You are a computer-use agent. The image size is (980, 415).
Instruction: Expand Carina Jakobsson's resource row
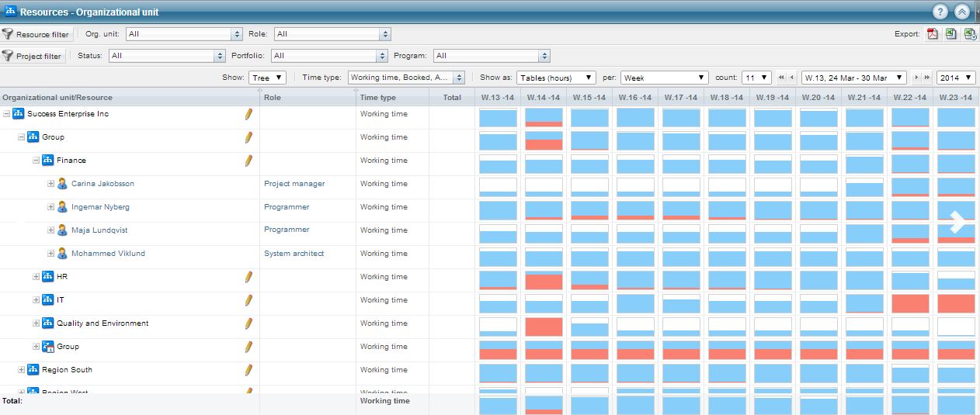click(x=51, y=184)
